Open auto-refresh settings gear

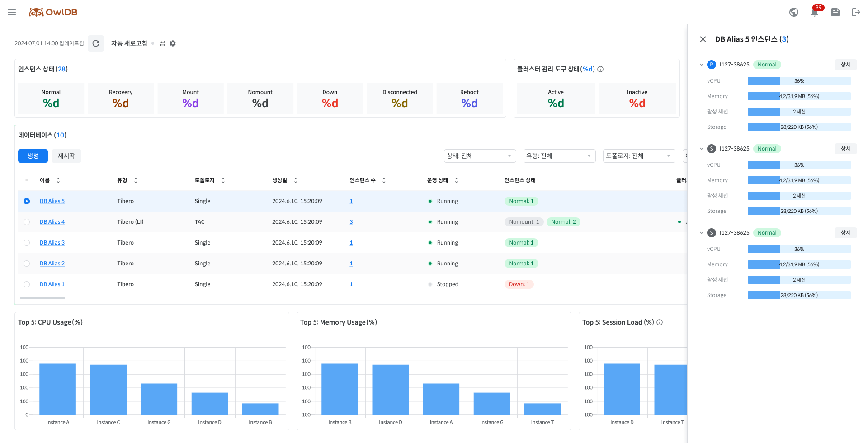173,43
